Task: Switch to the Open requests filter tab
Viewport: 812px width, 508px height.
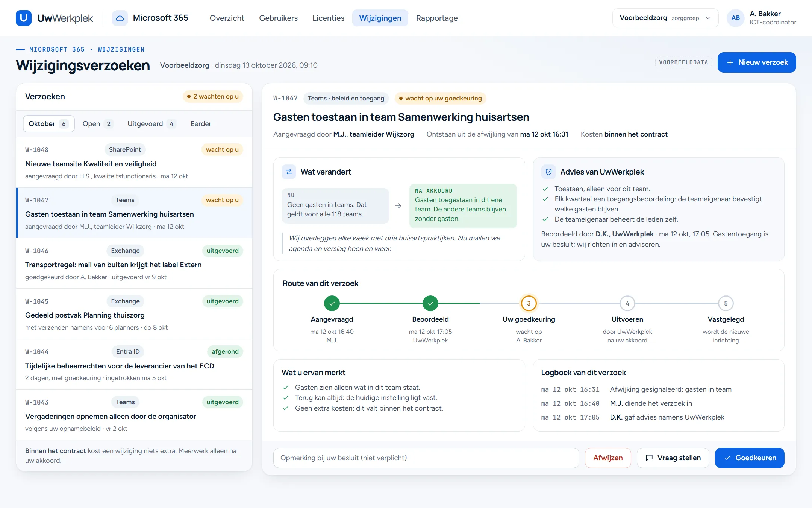Action: coord(97,124)
